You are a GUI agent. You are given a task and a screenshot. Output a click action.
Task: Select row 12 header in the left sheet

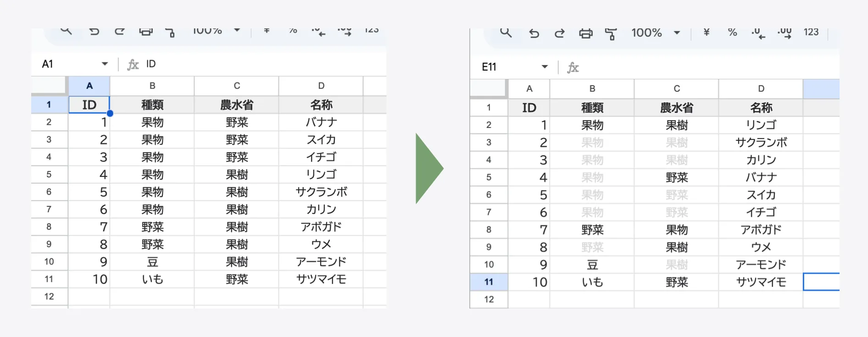pos(49,296)
